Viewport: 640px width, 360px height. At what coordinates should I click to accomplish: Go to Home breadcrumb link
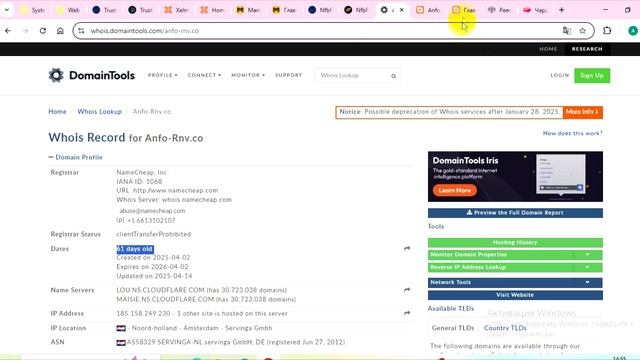pos(57,111)
